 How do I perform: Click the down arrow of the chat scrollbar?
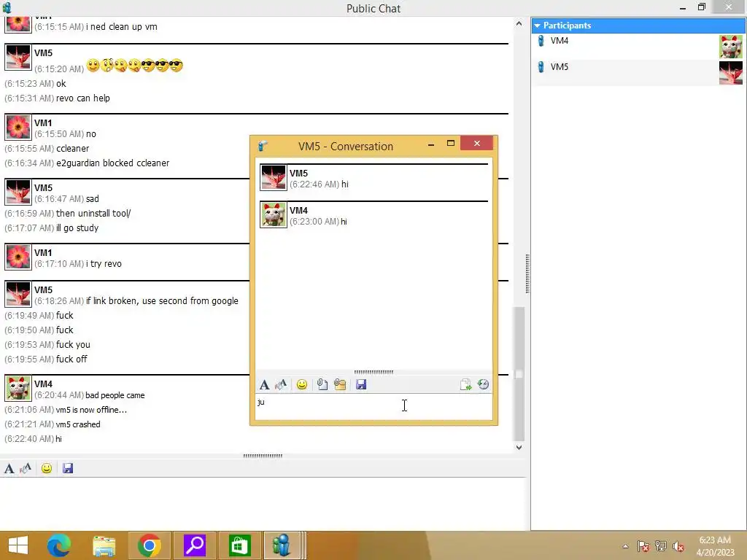point(519,447)
